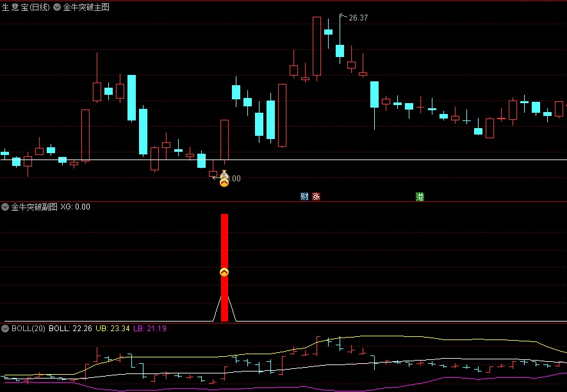Click the red 涨 event icon

coord(316,197)
